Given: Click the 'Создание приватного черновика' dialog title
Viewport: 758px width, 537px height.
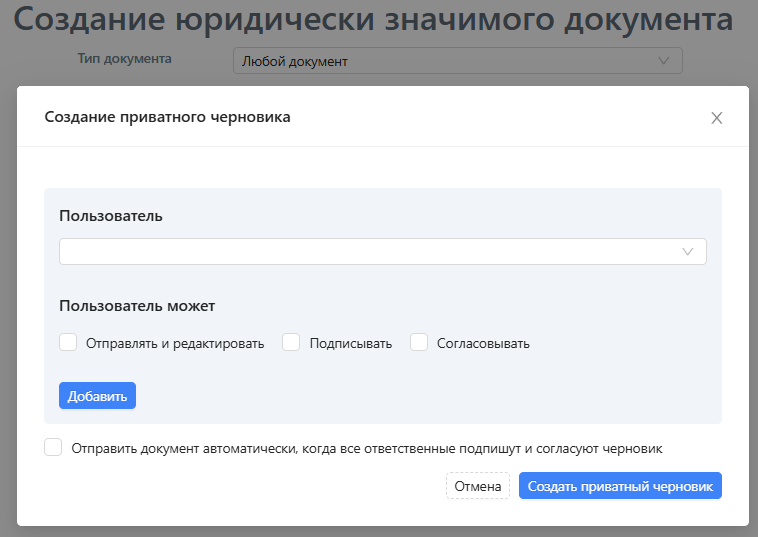Looking at the screenshot, I should tap(167, 117).
